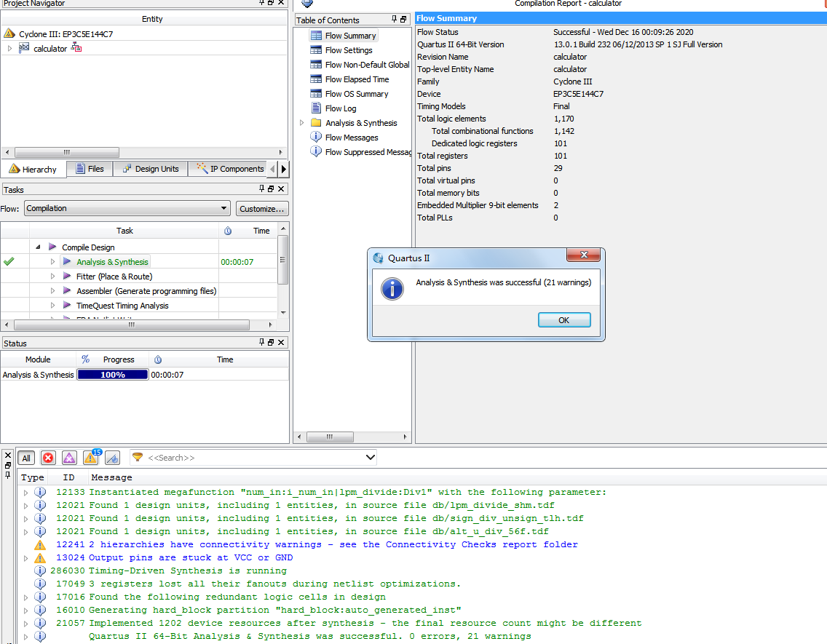The width and height of the screenshot is (827, 644).
Task: Click the critical warning filter icon
Action: 69,458
